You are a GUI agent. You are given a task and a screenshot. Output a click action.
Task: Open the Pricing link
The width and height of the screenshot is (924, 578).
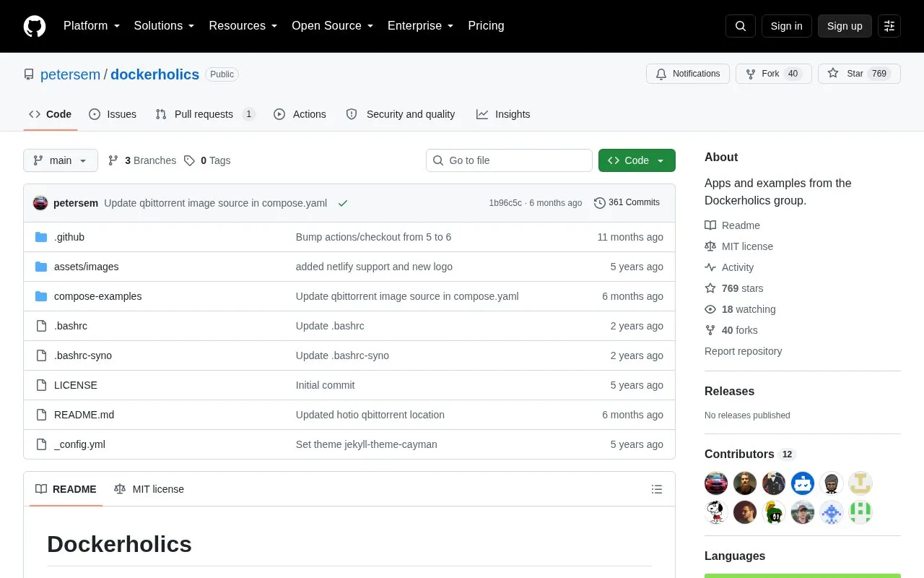coord(486,26)
